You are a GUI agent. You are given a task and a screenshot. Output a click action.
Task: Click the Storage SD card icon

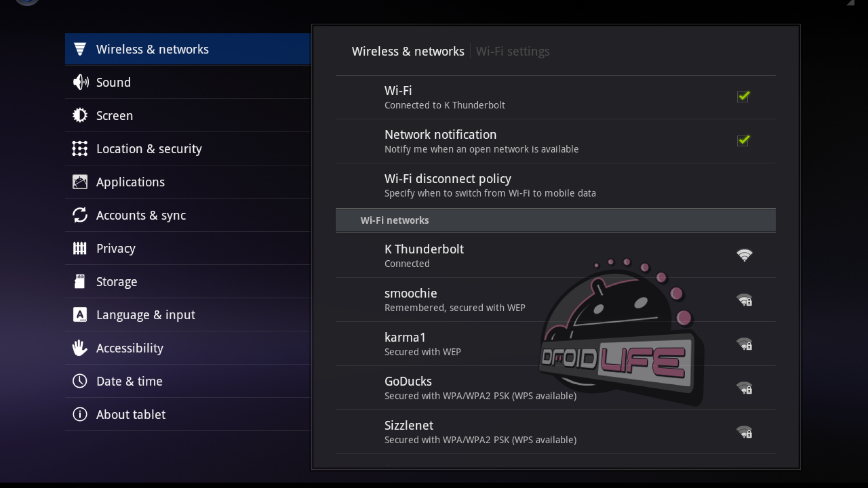[x=80, y=281]
